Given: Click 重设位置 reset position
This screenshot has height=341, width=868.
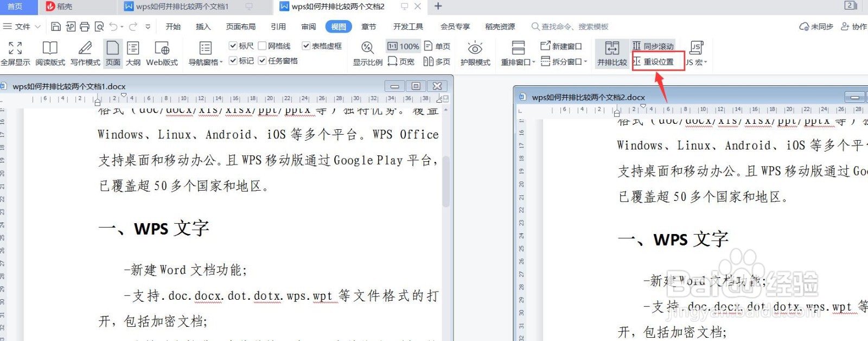Looking at the screenshot, I should tap(653, 61).
